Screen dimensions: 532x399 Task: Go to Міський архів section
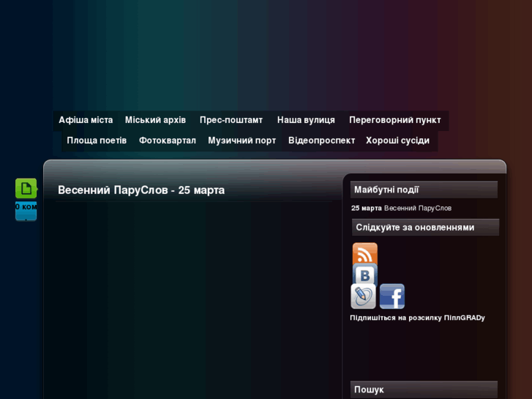pyautogui.click(x=155, y=120)
